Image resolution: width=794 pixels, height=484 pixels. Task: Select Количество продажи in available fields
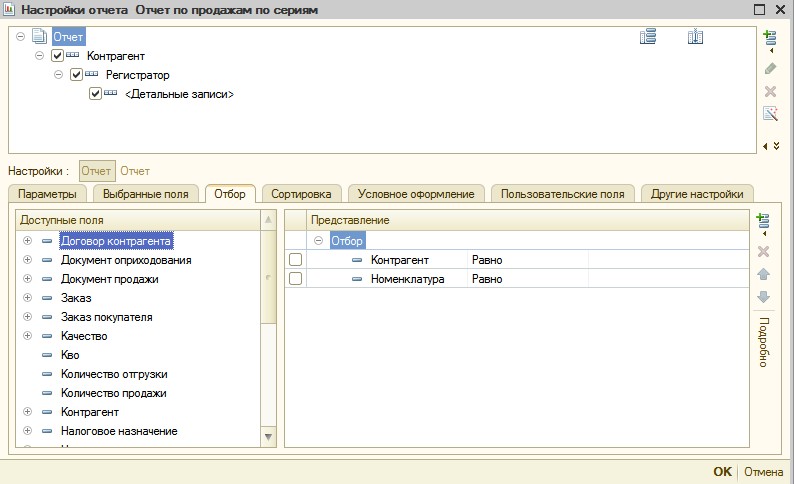click(x=113, y=393)
